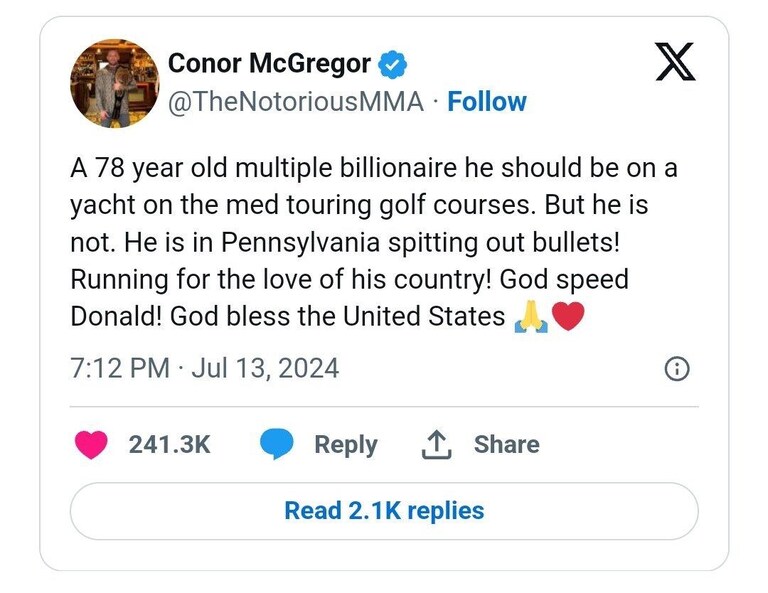Open the tweet info circle icon
This screenshot has width=768, height=593.
677,369
